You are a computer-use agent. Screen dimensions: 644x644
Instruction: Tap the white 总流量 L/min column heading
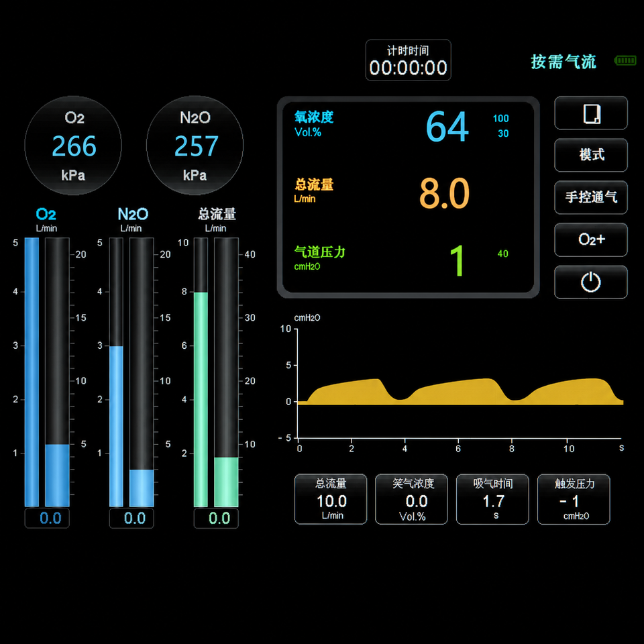click(x=217, y=220)
